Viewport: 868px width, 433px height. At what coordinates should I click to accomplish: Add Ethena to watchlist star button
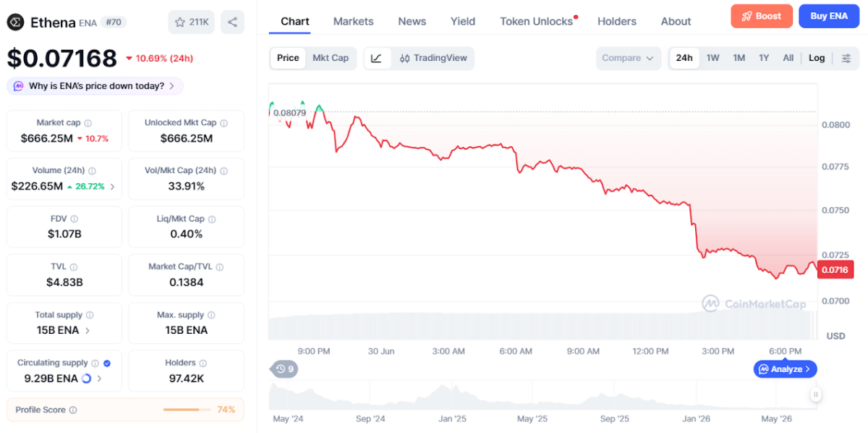(x=191, y=22)
